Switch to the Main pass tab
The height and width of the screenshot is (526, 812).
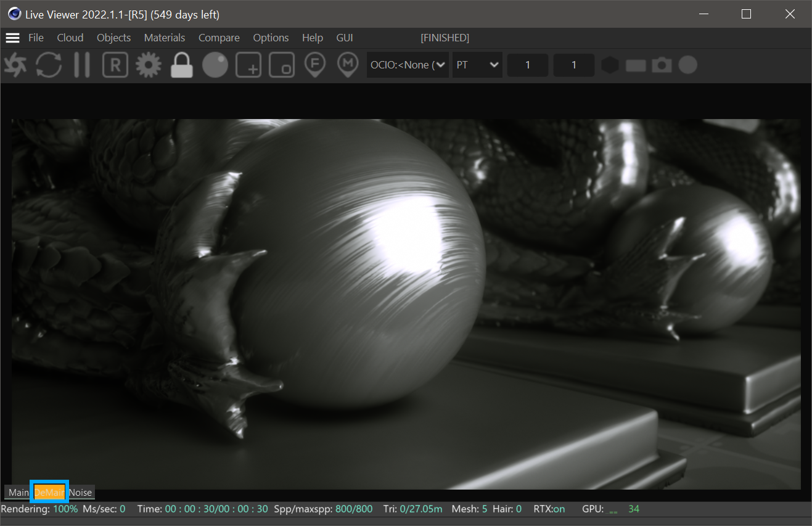18,492
